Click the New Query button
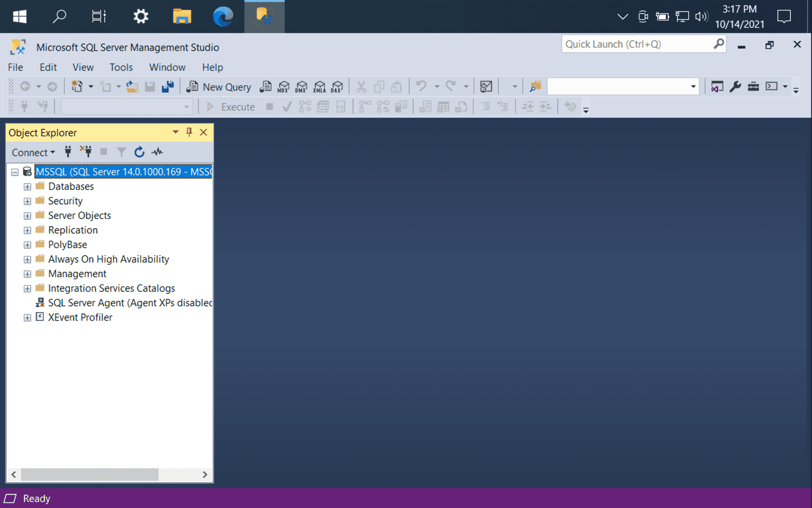Image resolution: width=812 pixels, height=508 pixels. 219,87
